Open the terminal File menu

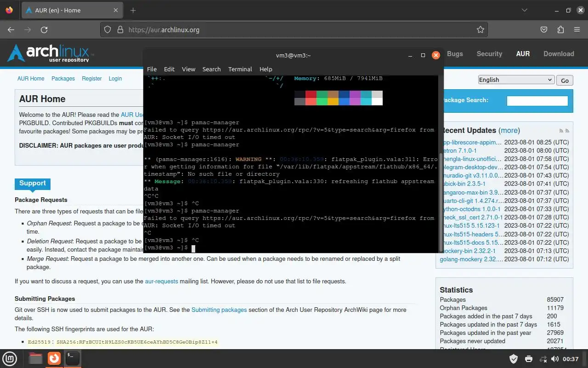pos(152,69)
